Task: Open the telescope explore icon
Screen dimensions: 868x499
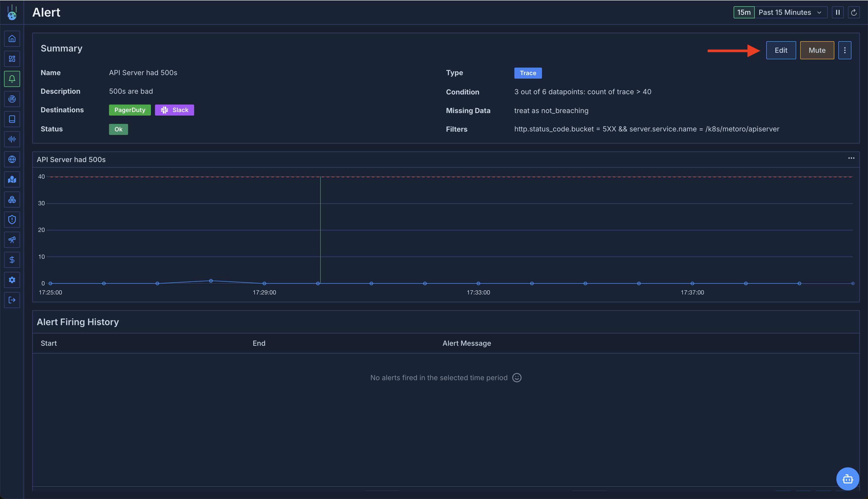Action: click(x=12, y=239)
